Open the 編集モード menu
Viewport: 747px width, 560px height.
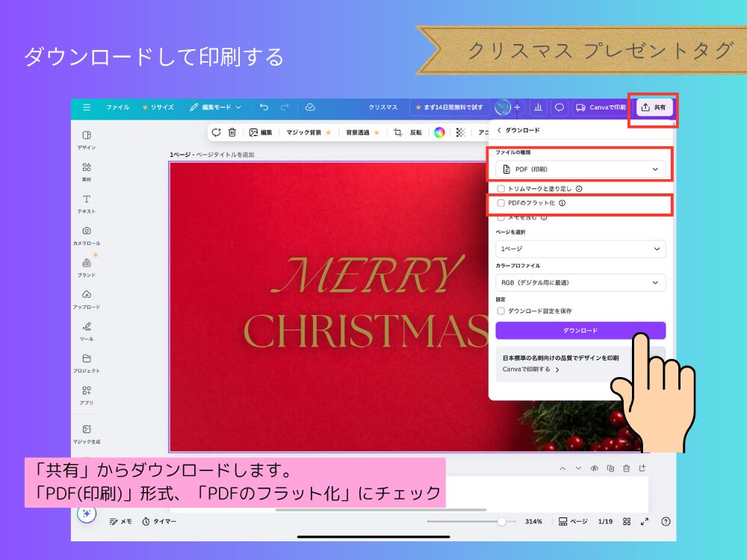(216, 107)
